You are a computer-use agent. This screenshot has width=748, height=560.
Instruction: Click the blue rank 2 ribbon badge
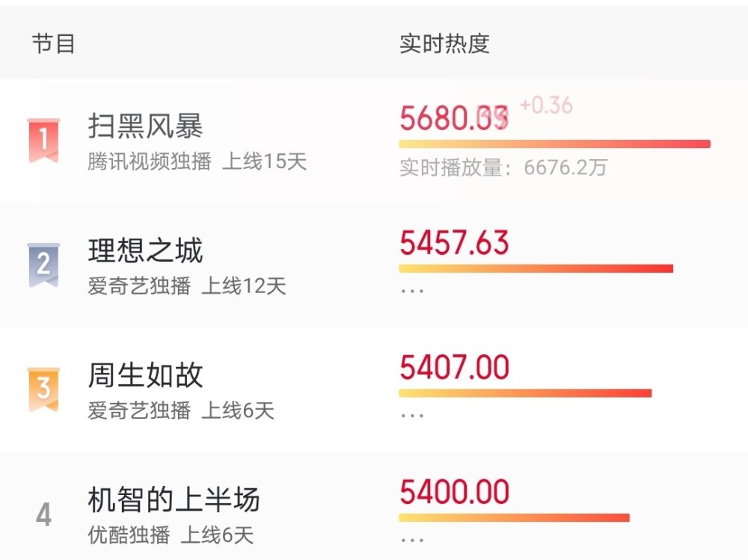[x=43, y=265]
